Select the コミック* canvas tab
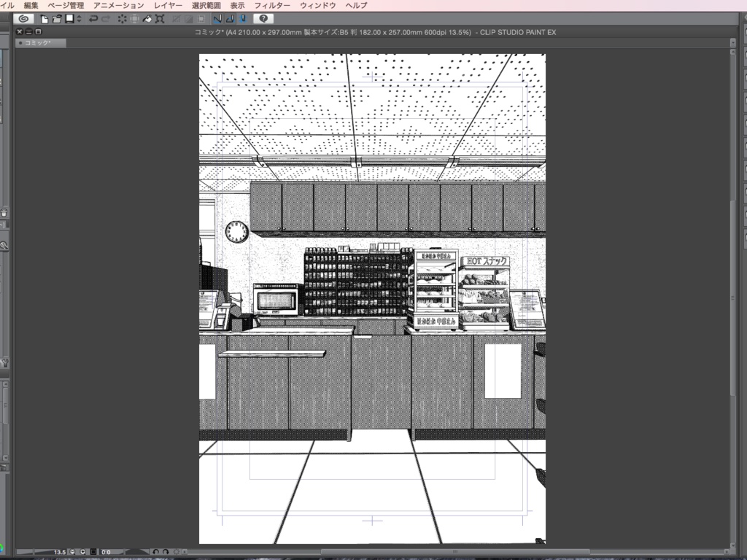Viewport: 747px width, 560px height. coord(41,43)
